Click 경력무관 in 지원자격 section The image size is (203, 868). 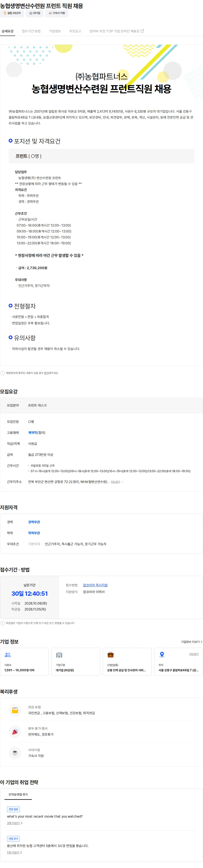coord(34,522)
